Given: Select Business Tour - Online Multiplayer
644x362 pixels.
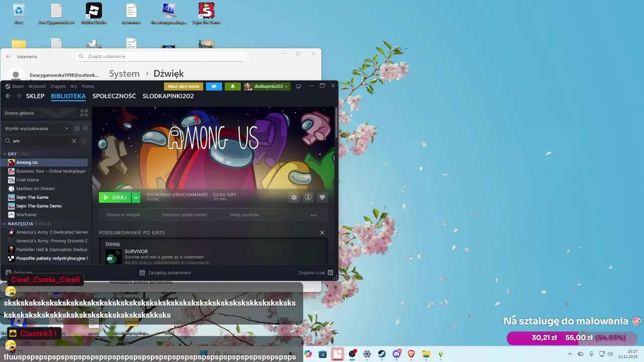Looking at the screenshot, I should [44, 171].
